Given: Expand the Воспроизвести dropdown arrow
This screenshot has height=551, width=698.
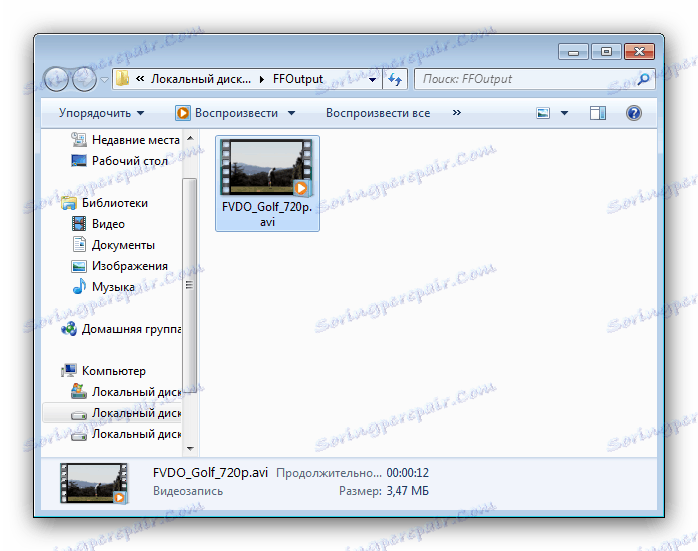Looking at the screenshot, I should [x=291, y=113].
